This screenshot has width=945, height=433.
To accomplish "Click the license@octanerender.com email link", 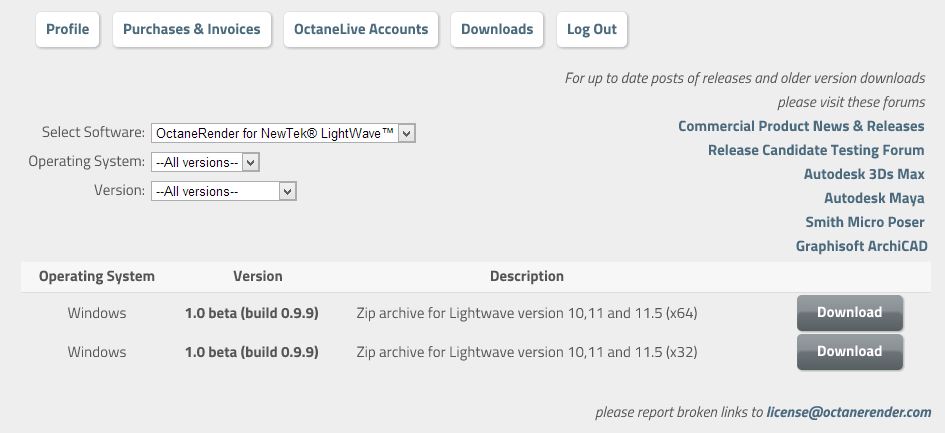I will (x=848, y=412).
